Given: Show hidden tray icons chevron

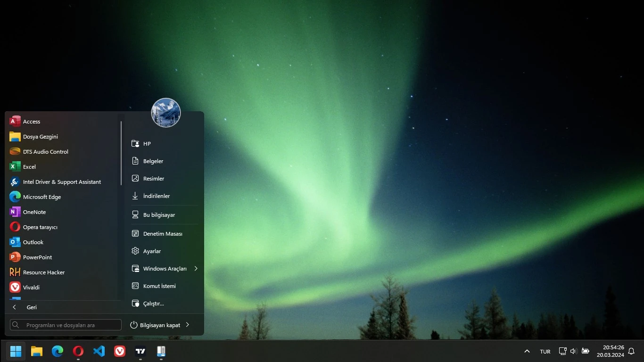Looking at the screenshot, I should tap(527, 351).
